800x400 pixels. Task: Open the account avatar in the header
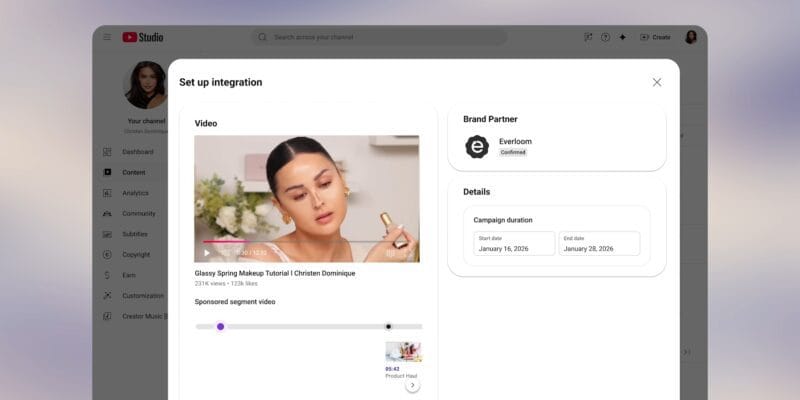coord(691,37)
